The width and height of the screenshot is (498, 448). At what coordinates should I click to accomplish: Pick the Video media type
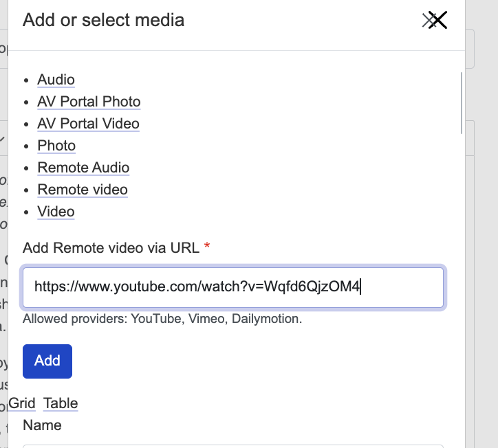pos(56,212)
